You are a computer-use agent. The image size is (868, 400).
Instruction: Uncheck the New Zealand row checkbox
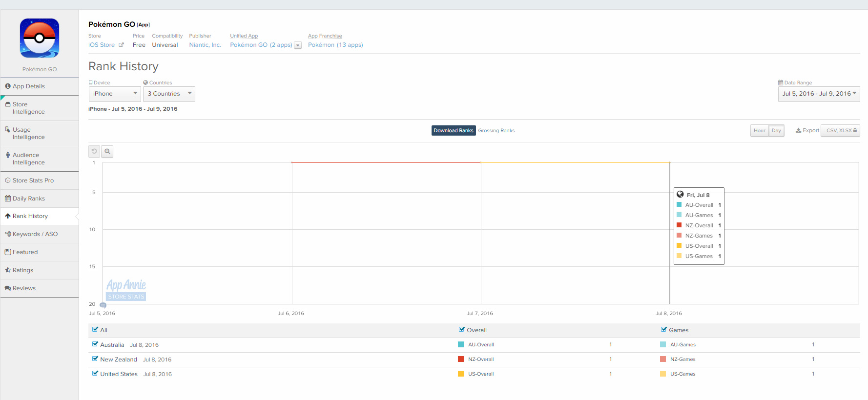point(95,359)
